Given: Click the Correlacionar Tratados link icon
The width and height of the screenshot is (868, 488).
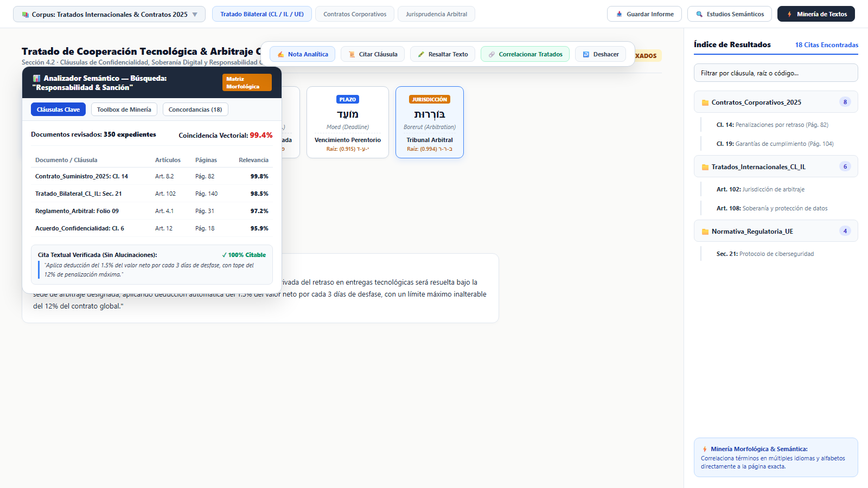Looking at the screenshot, I should [492, 54].
